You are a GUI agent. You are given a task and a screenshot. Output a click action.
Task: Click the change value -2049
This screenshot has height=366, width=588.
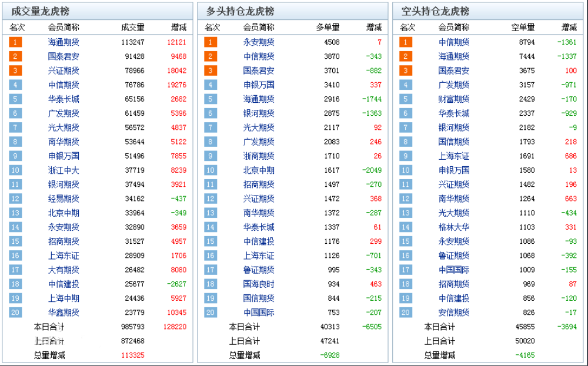pos(372,170)
